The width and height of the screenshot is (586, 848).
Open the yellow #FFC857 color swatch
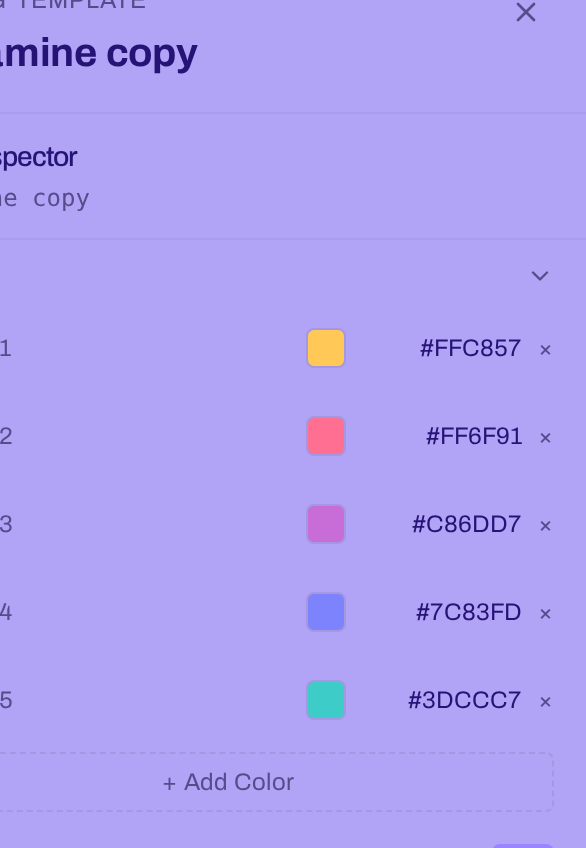click(326, 348)
